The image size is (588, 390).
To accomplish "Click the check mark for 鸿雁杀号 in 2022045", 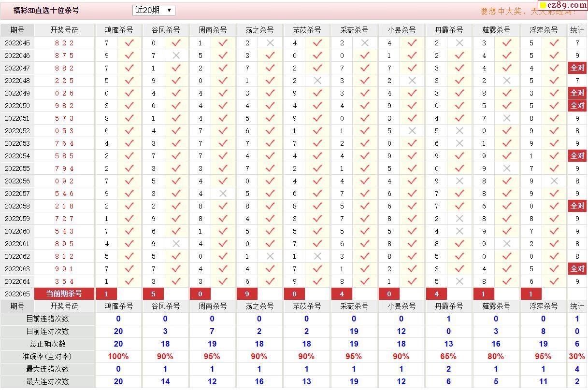I will click(x=129, y=43).
